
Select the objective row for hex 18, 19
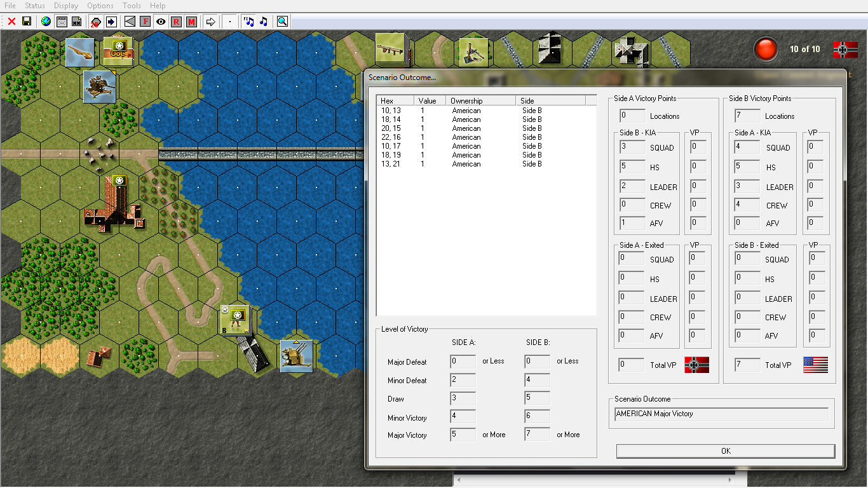(x=486, y=155)
